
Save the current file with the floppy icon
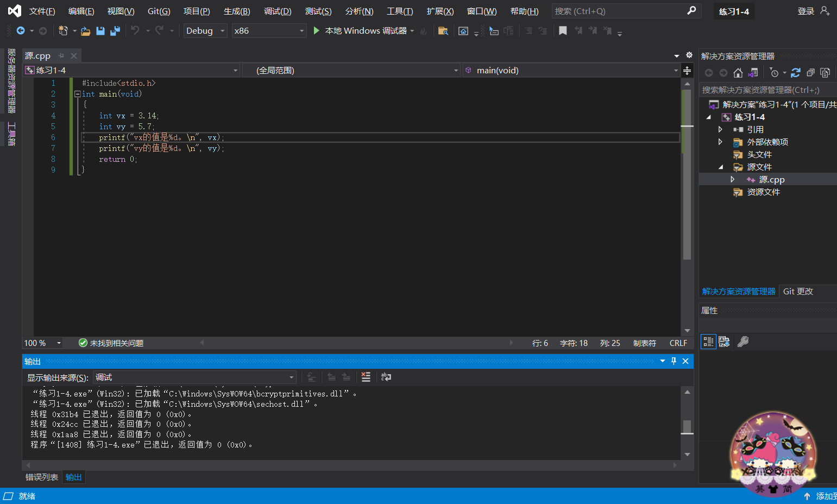click(100, 31)
